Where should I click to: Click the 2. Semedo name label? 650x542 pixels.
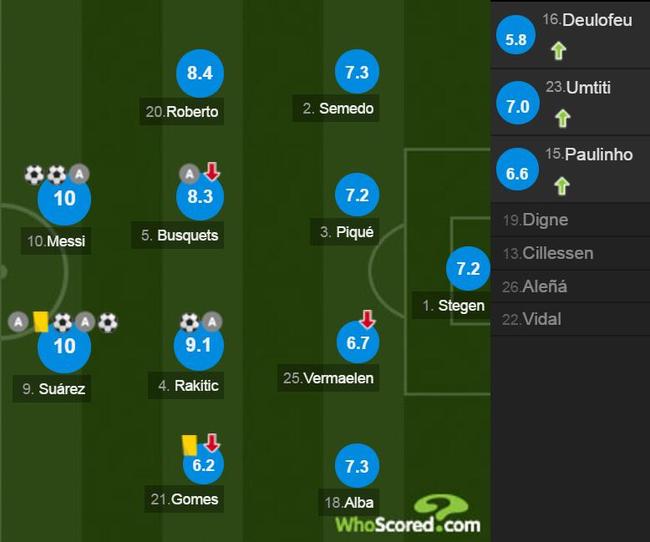click(x=336, y=109)
